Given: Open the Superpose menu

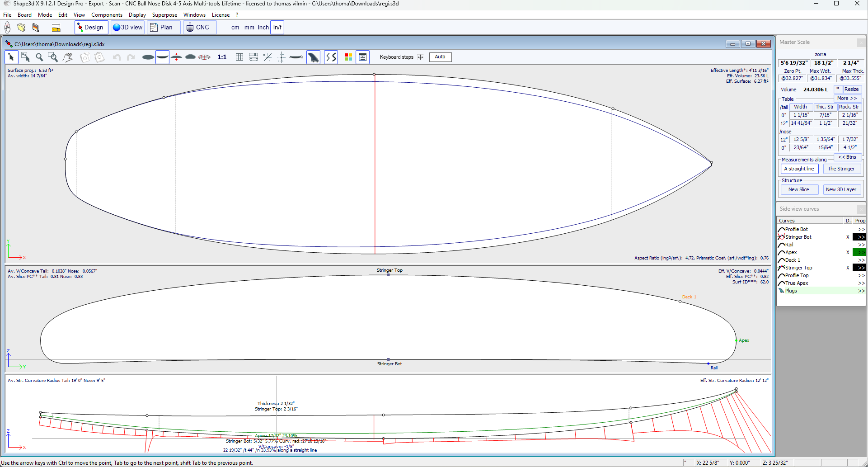Looking at the screenshot, I should 164,15.
